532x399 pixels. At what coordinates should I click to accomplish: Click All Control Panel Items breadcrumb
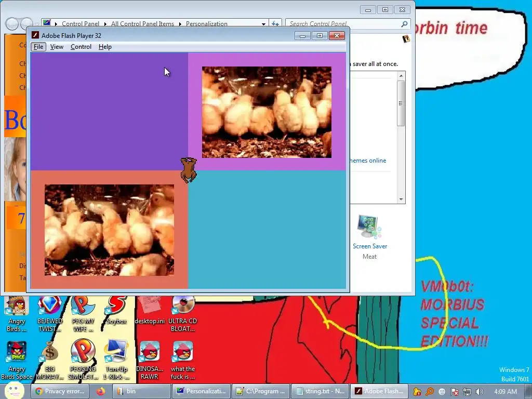point(142,24)
